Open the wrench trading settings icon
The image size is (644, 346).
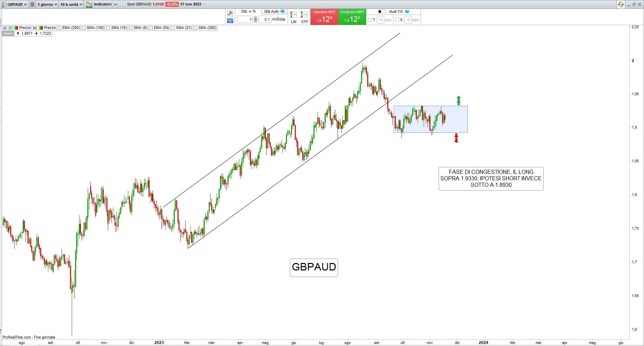(230, 13)
